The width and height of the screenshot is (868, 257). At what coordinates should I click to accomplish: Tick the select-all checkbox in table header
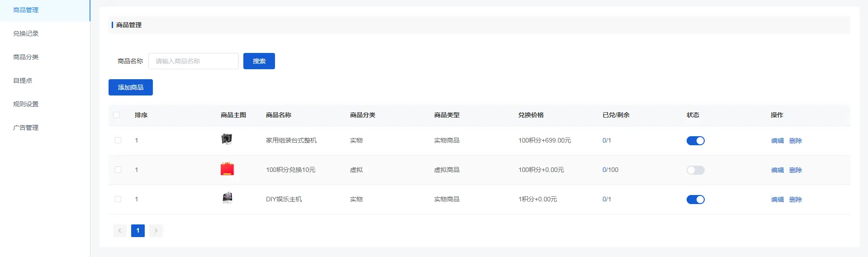116,115
